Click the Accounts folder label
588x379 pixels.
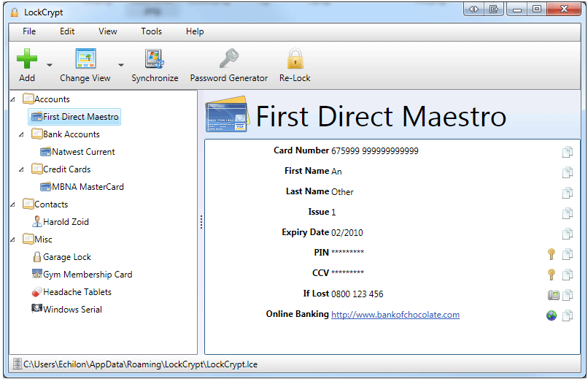52,99
